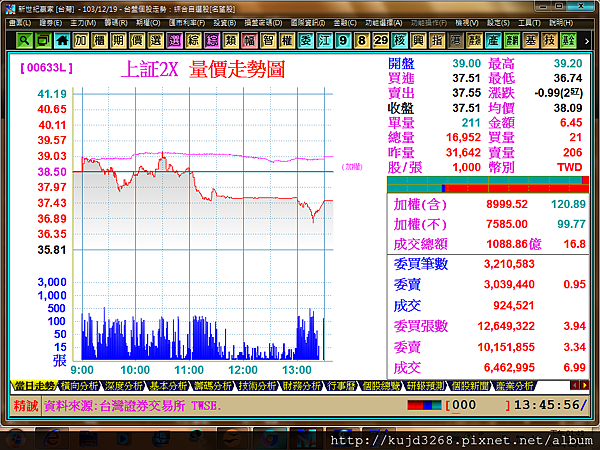Screen dimensions: 600x450
Task: Click the 指 toolbar button
Action: point(437,40)
